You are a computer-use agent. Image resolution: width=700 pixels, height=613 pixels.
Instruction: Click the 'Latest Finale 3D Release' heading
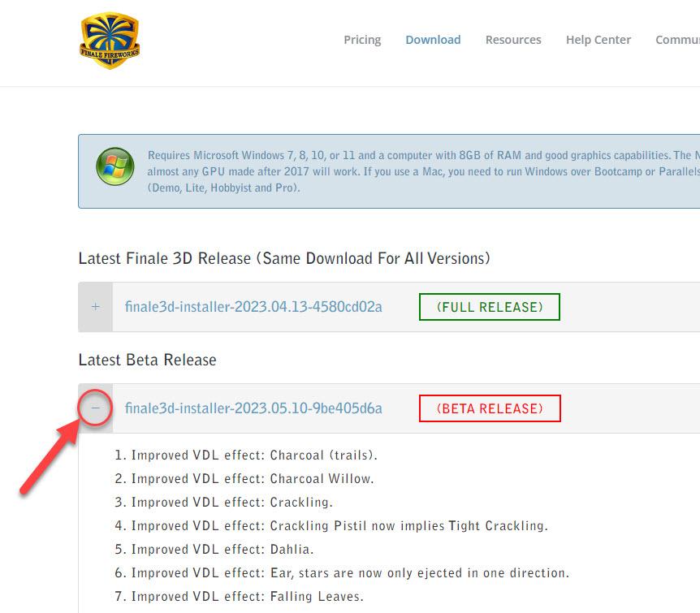coord(284,258)
